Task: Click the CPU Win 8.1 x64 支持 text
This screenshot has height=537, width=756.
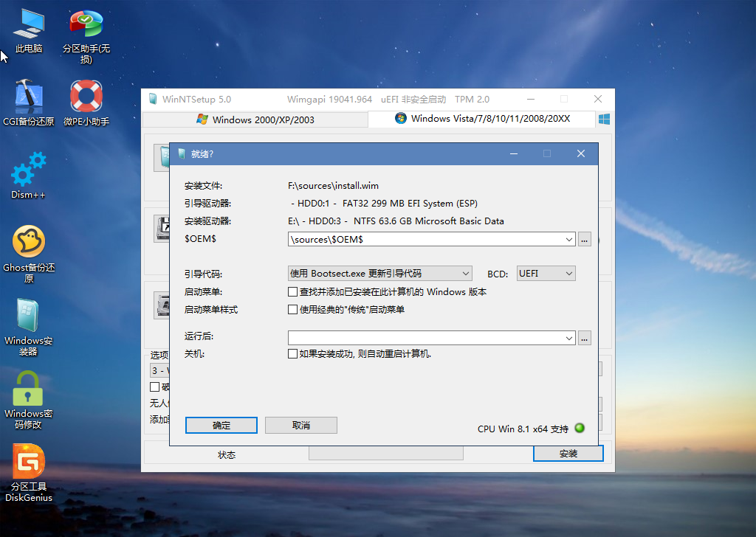Action: click(x=523, y=429)
